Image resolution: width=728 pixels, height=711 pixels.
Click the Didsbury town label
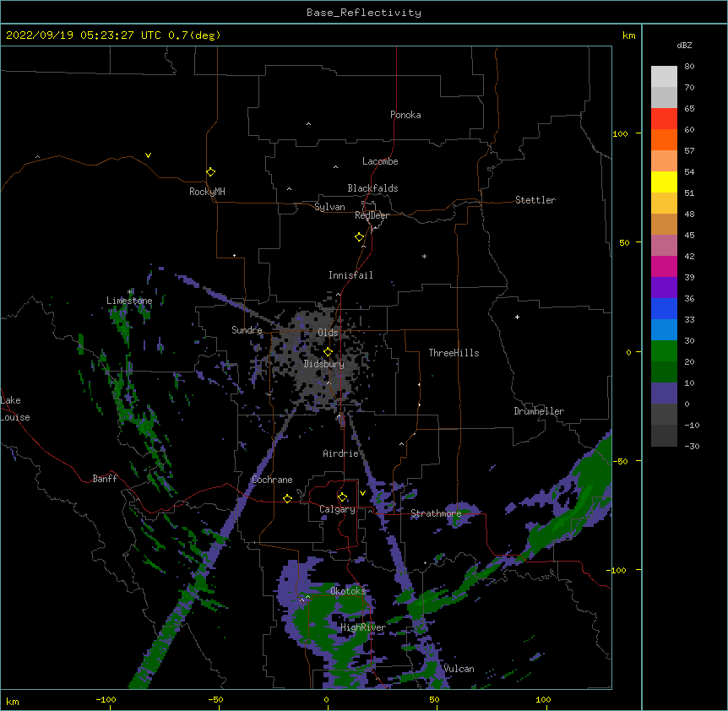324,364
